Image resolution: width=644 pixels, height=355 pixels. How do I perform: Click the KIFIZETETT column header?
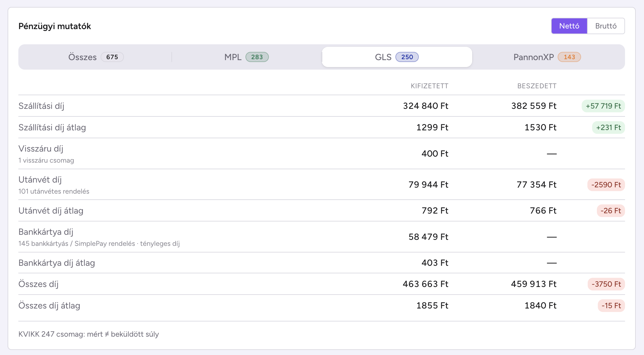(x=429, y=86)
